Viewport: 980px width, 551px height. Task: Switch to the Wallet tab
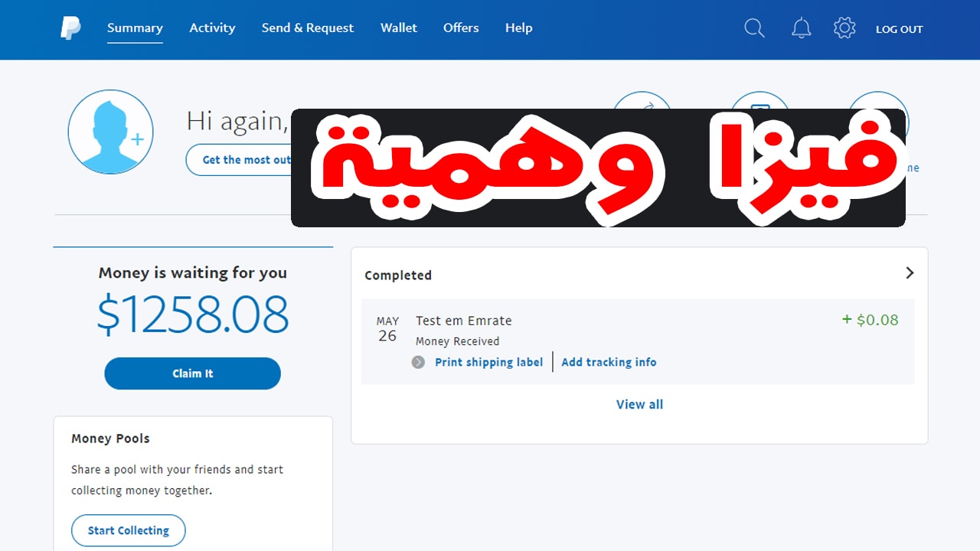click(399, 28)
